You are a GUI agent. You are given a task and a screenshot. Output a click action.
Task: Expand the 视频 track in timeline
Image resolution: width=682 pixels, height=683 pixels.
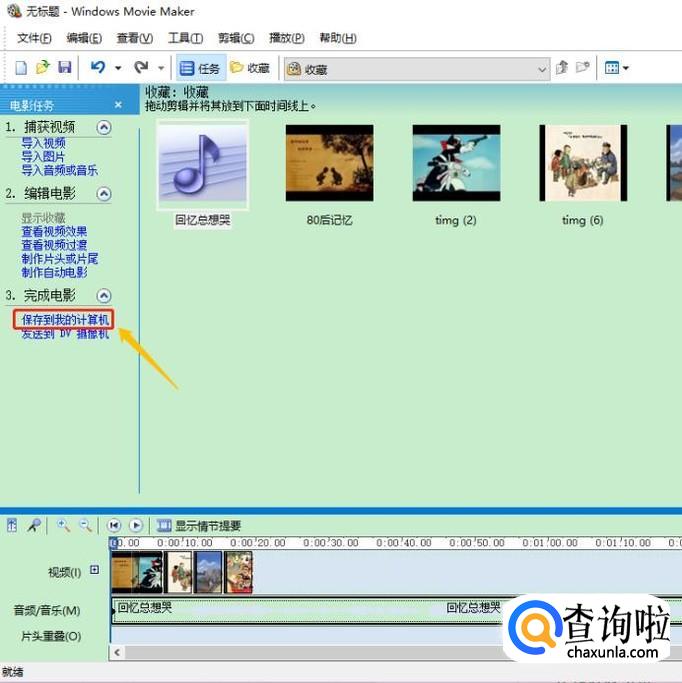[x=95, y=570]
